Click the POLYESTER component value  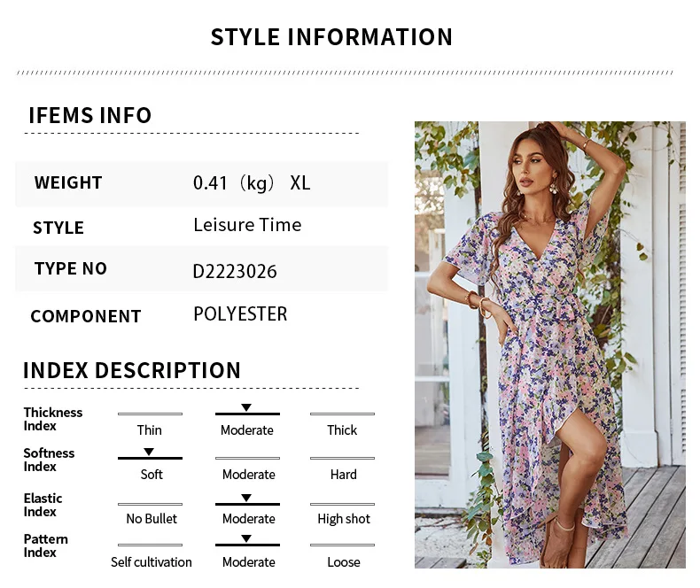tap(240, 314)
